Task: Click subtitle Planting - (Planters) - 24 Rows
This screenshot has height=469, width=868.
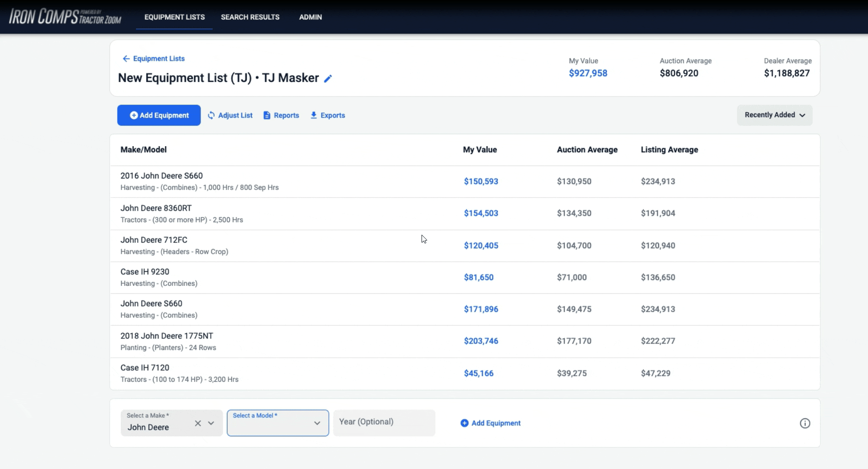Action: pos(168,348)
